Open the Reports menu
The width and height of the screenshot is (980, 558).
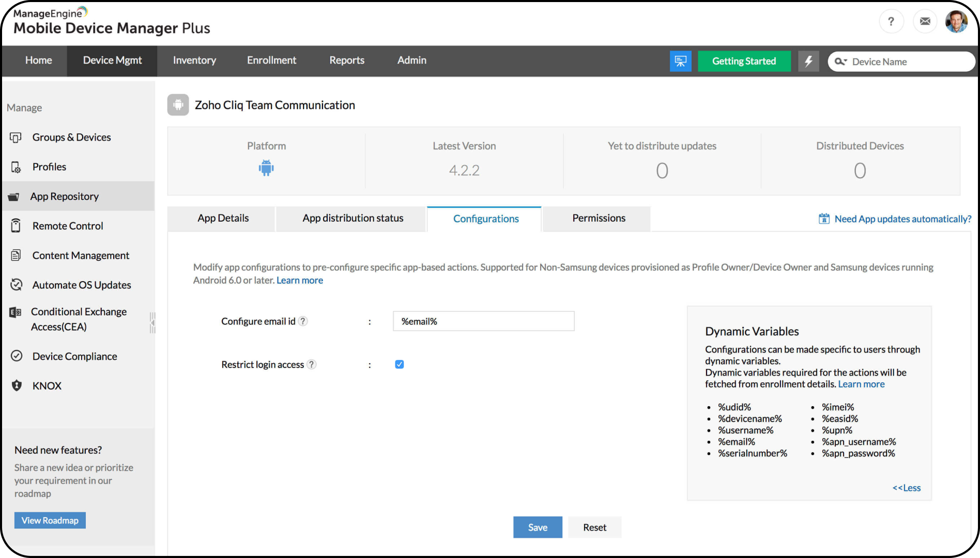347,60
